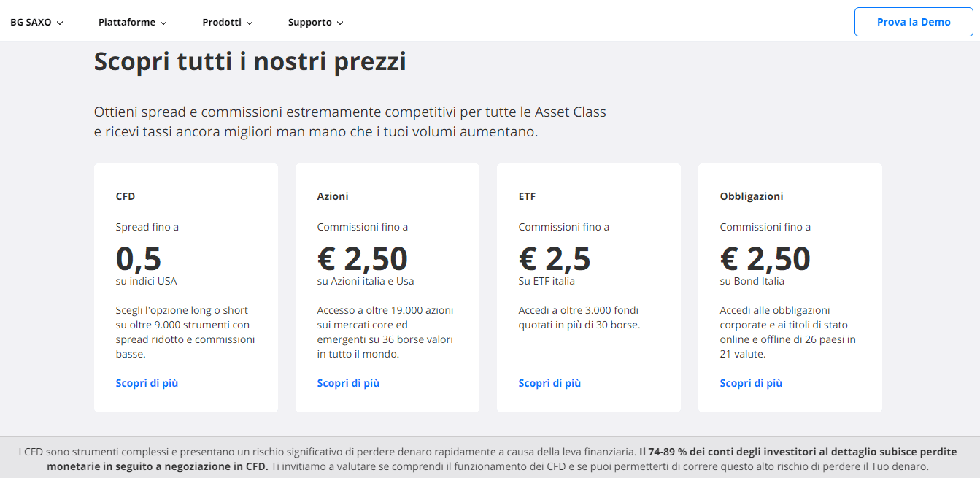The height and width of the screenshot is (478, 980).
Task: Select the ETF card title
Action: 527,196
